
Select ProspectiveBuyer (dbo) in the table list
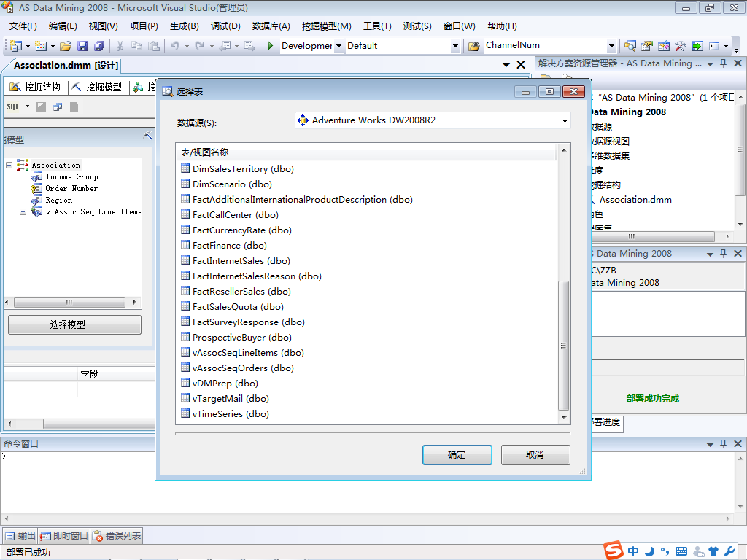[236, 338]
